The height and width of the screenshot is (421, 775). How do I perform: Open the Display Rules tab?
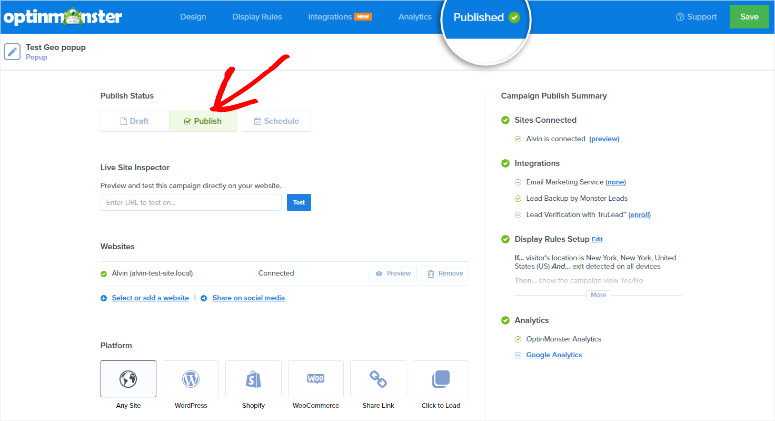[257, 17]
